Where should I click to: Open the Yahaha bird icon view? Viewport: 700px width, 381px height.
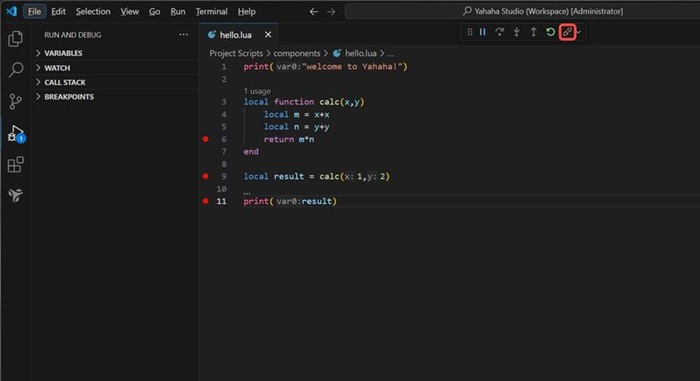[x=15, y=195]
